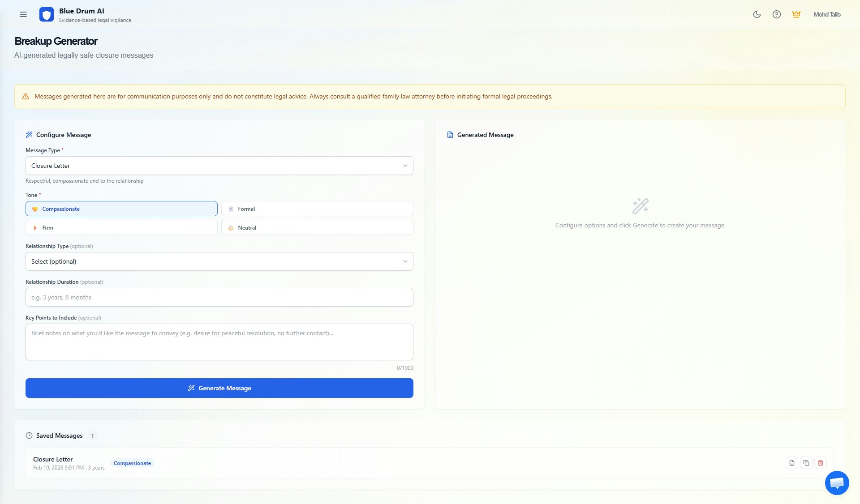Open the Mohd Talib account menu
Viewport: 860px width, 504px height.
coord(826,14)
